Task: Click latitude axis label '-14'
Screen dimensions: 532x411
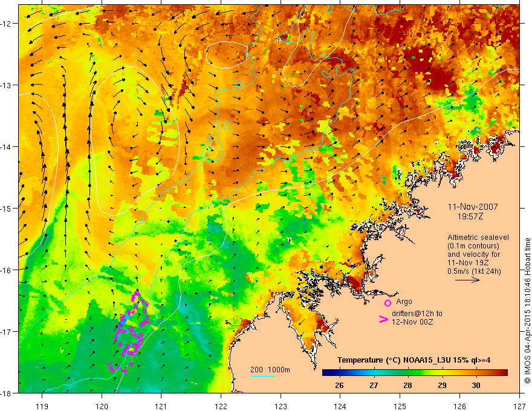Action: (6, 147)
